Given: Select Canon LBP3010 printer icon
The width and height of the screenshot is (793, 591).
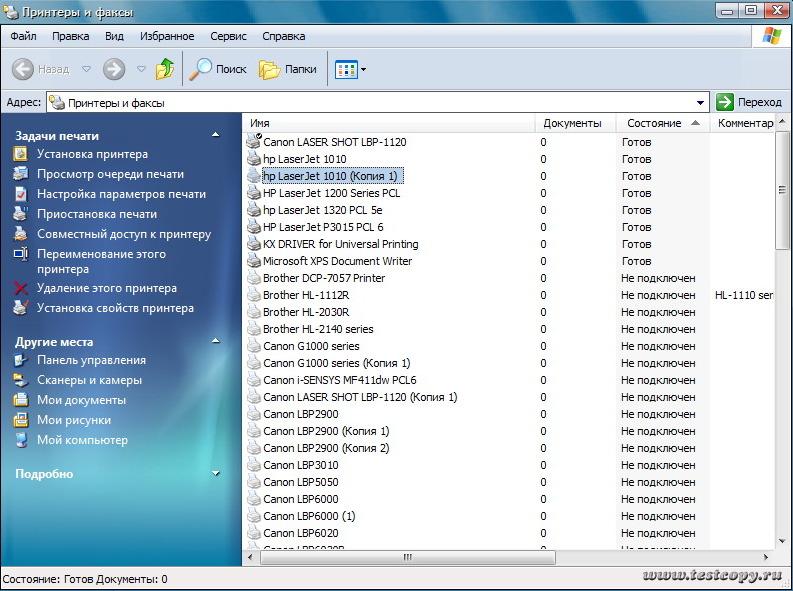Looking at the screenshot, I should click(x=254, y=465).
